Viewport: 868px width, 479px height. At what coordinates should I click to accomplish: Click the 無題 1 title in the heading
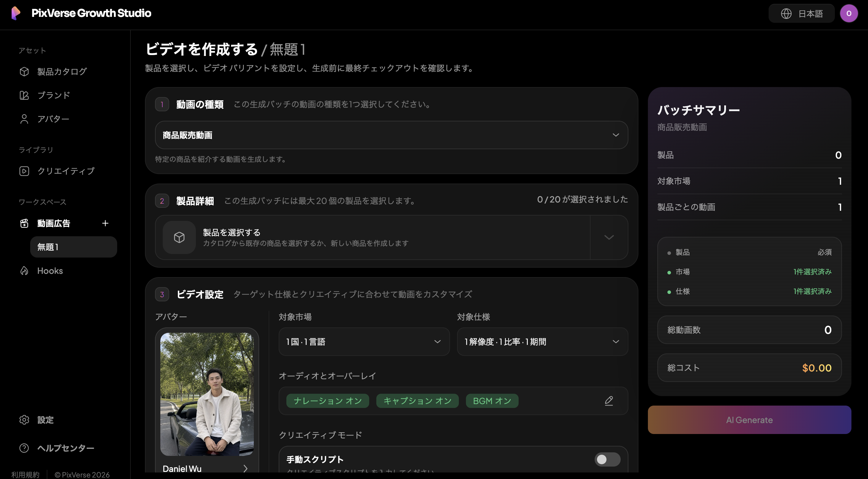288,49
